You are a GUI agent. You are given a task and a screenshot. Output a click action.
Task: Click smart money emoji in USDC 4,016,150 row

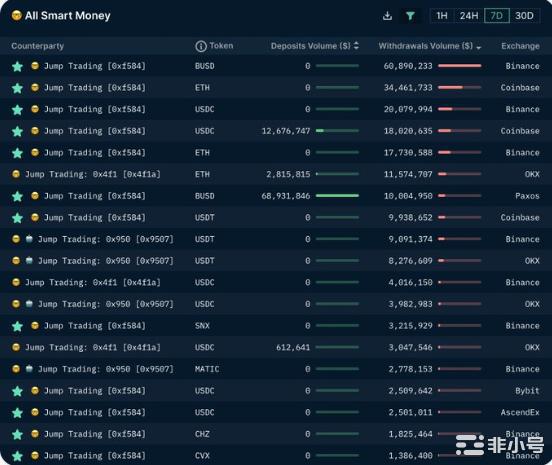16,282
